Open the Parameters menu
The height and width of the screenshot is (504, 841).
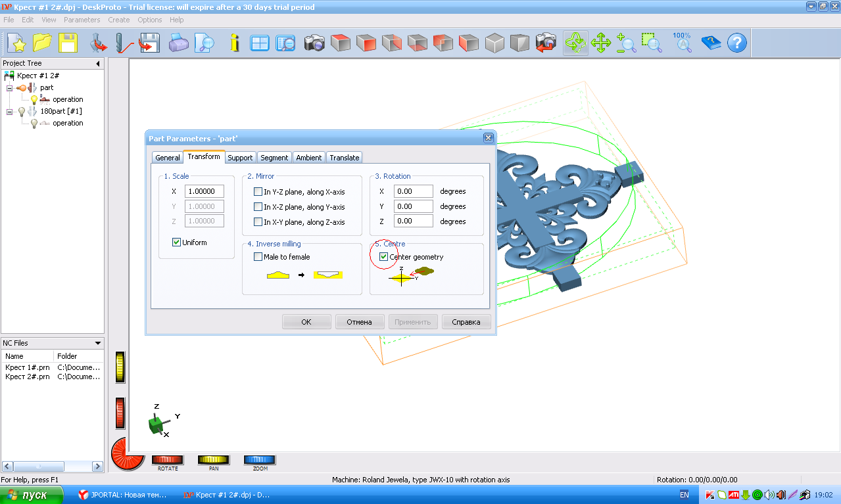(82, 20)
